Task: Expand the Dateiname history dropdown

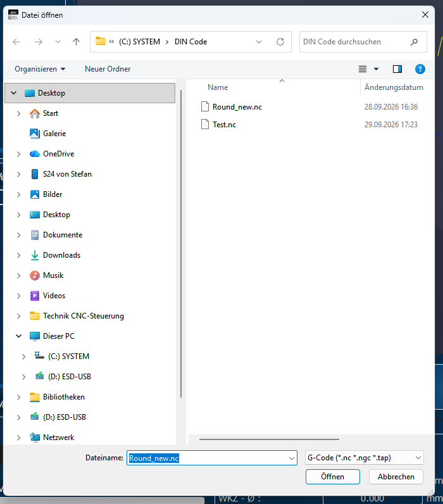Action: click(x=291, y=458)
